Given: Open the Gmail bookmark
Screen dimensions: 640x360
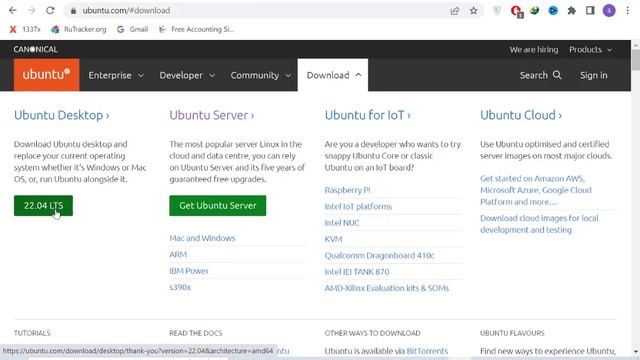Looking at the screenshot, I should coord(132,29).
